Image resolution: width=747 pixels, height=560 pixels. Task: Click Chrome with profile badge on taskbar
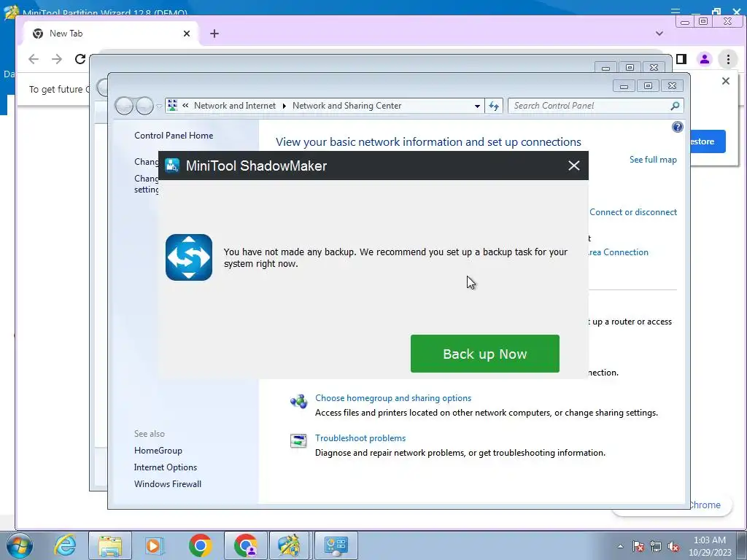[x=246, y=545]
